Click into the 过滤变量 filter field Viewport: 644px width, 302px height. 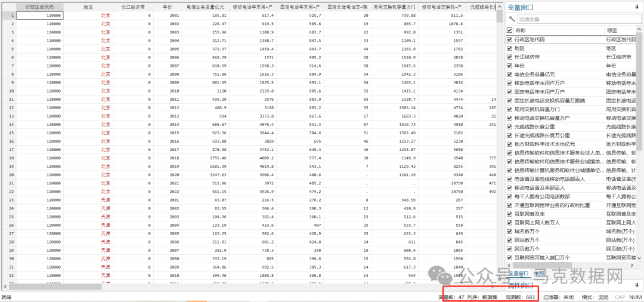578,19
